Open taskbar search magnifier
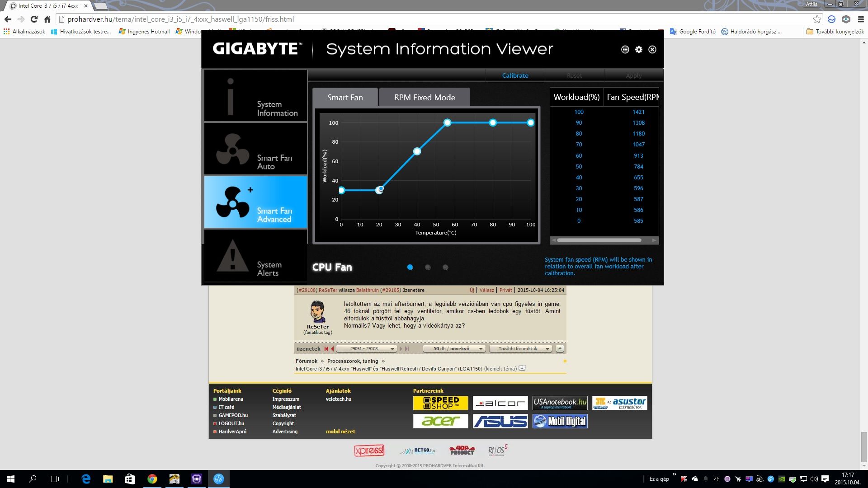 coord(33,479)
